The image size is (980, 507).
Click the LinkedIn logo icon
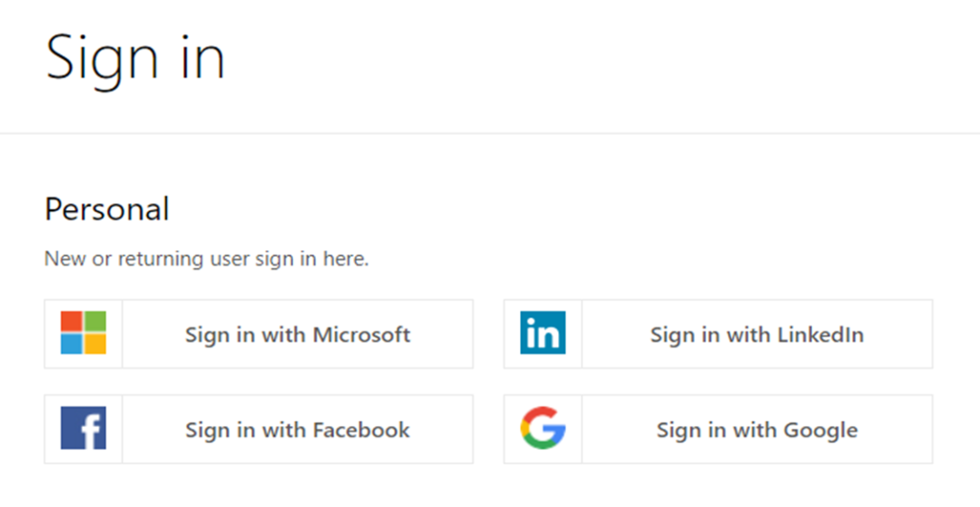tap(543, 333)
